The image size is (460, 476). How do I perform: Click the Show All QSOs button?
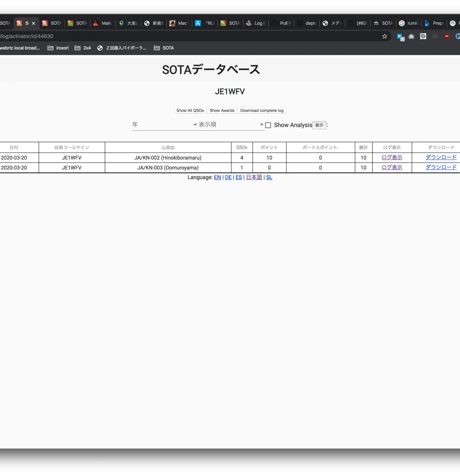[190, 111]
